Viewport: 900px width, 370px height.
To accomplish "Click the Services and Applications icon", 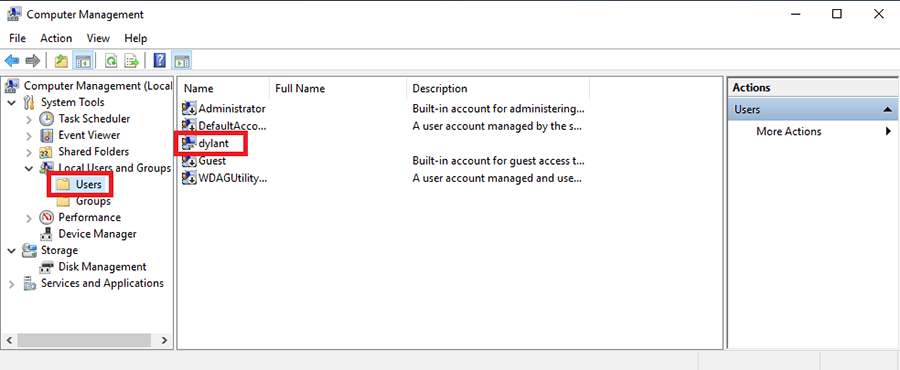I will (30, 283).
